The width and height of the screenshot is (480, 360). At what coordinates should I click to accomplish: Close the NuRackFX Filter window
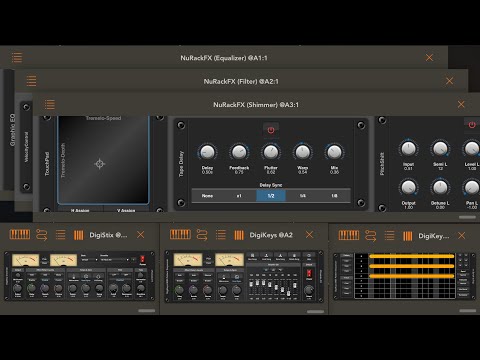449,81
